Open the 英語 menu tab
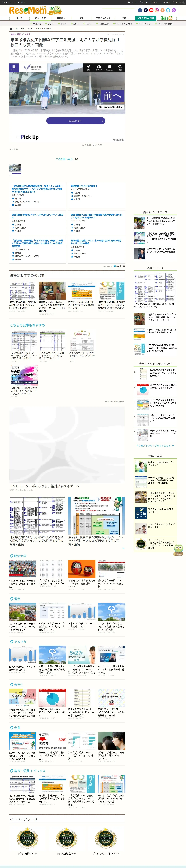Screen dimensions: 186x868 pos(81,18)
